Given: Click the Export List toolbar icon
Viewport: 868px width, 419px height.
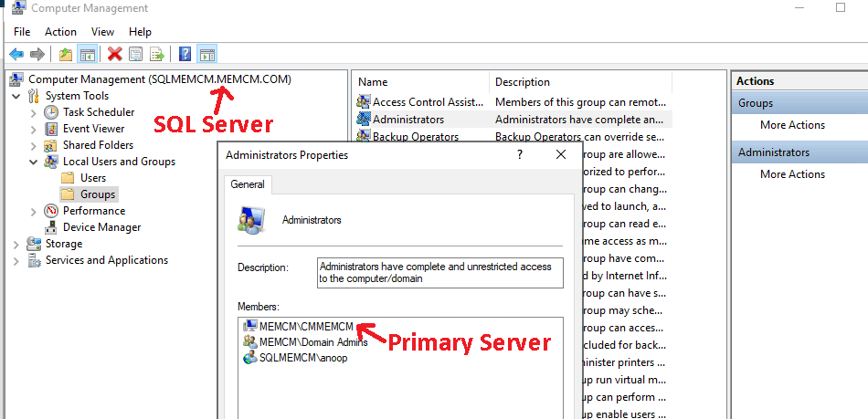Looking at the screenshot, I should 157,54.
